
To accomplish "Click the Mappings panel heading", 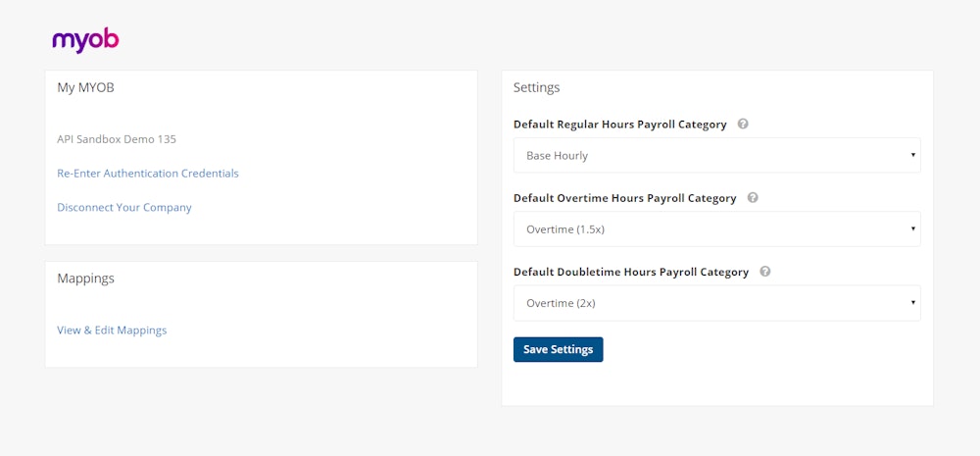I will click(86, 279).
